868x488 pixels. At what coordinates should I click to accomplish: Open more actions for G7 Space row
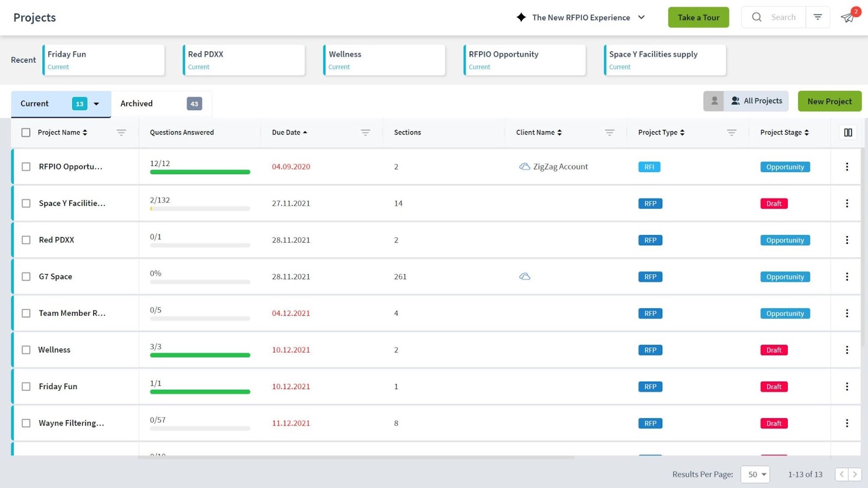pyautogui.click(x=847, y=276)
